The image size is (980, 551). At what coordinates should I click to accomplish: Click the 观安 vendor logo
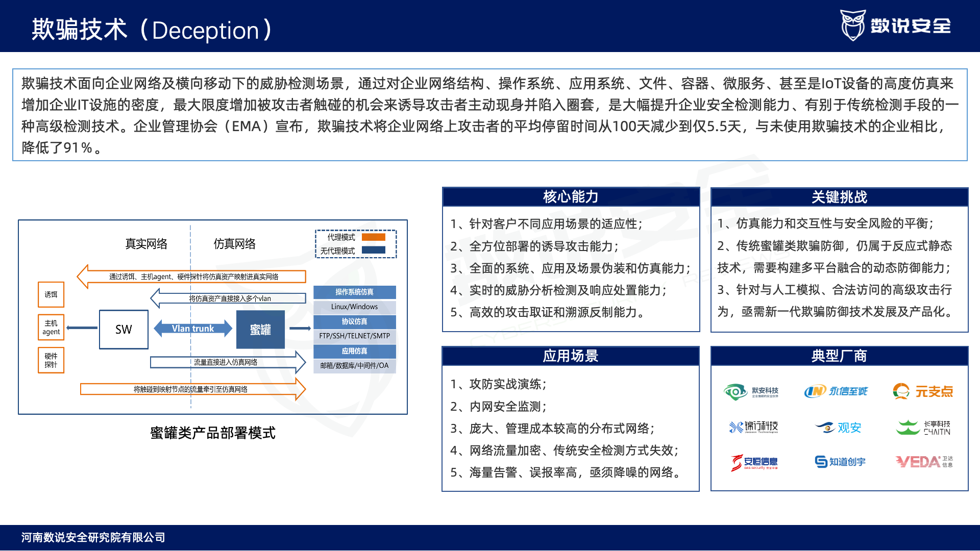838,427
